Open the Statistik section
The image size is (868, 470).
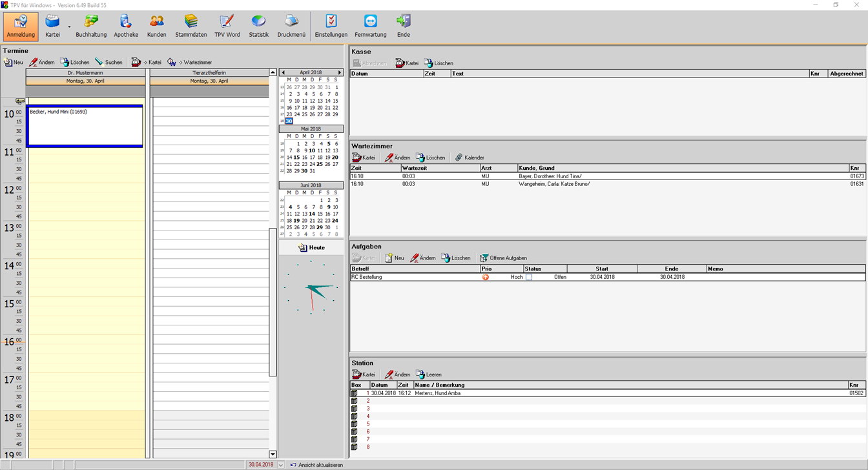[258, 26]
